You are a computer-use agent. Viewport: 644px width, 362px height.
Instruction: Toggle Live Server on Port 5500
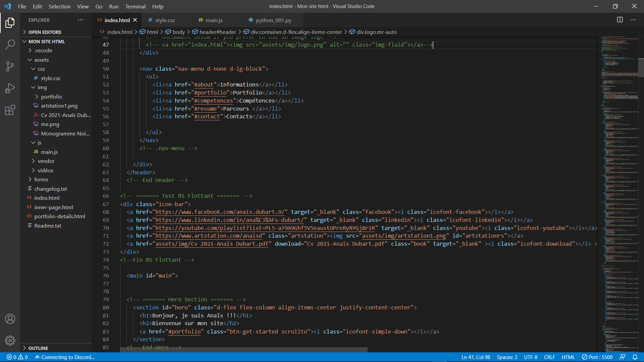597,357
